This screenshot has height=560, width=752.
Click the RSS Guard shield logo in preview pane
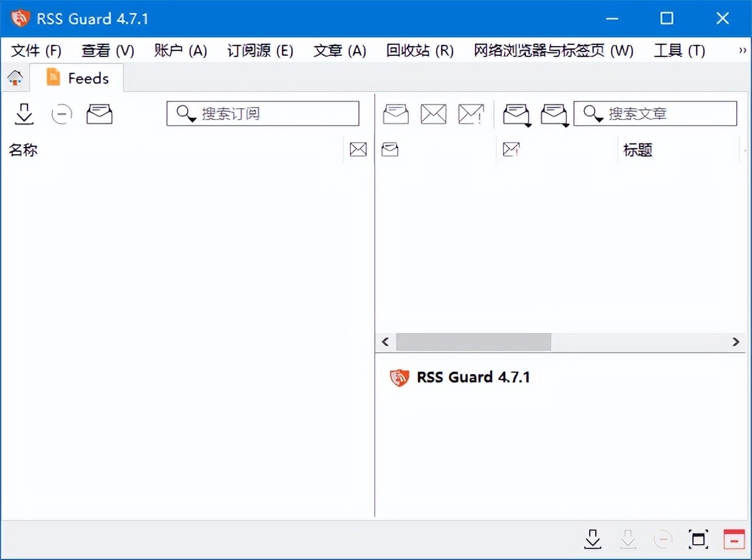(x=399, y=378)
